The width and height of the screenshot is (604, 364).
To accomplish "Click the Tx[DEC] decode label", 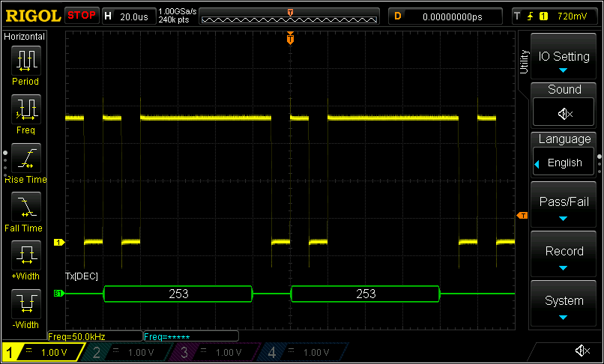I will point(82,276).
